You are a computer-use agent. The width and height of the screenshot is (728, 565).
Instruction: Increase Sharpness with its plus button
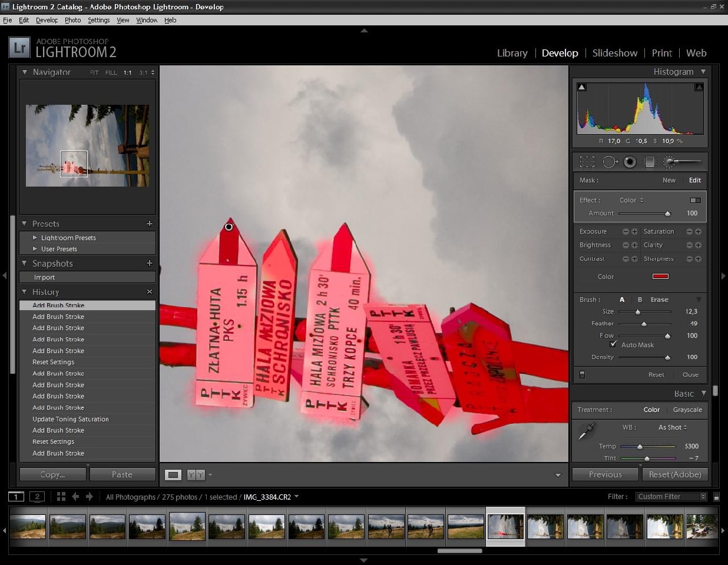[x=698, y=258]
